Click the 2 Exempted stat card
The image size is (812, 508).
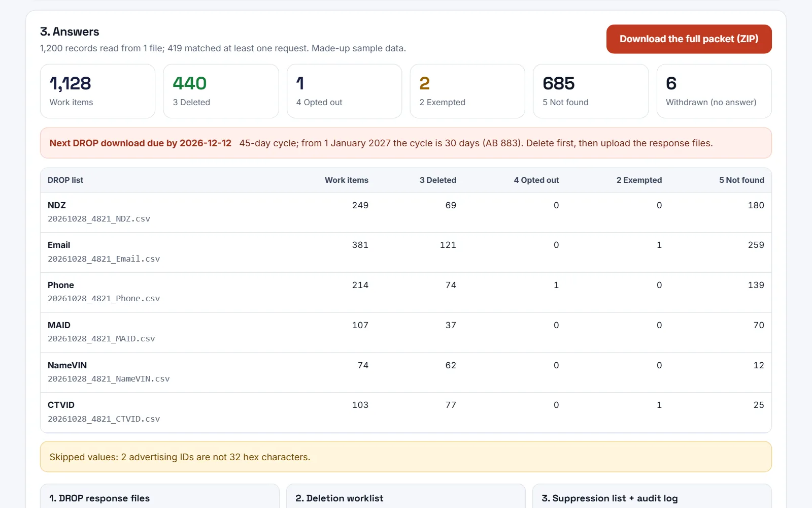467,91
